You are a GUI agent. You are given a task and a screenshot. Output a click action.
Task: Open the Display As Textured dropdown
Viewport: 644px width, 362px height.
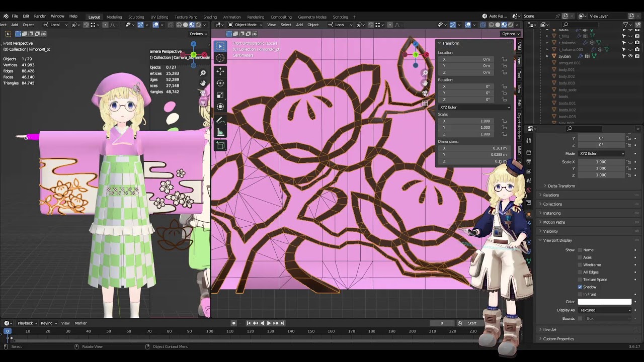point(605,310)
